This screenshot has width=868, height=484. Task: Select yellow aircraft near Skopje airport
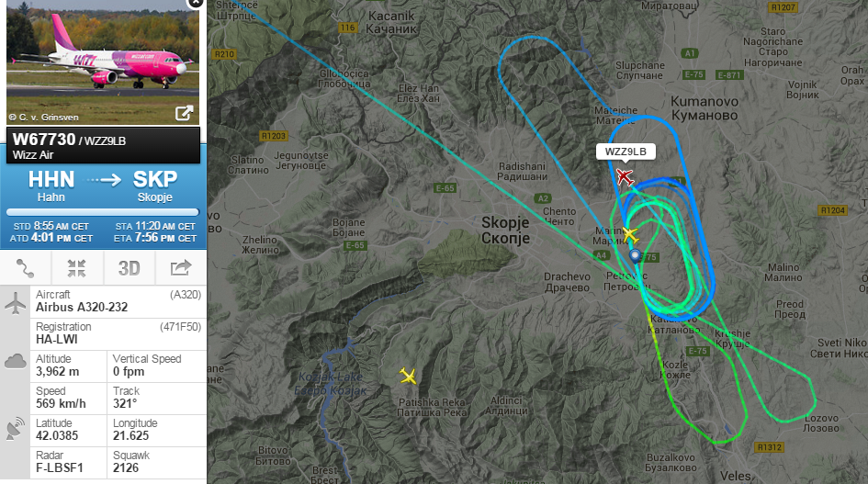pos(630,235)
